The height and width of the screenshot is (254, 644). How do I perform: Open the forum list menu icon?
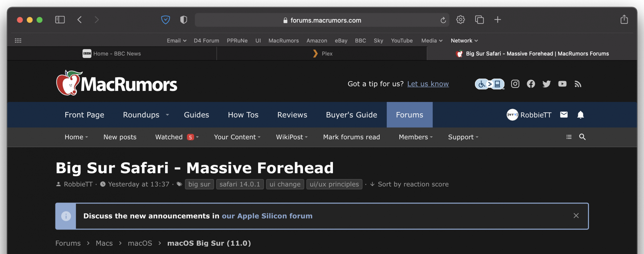point(569,137)
